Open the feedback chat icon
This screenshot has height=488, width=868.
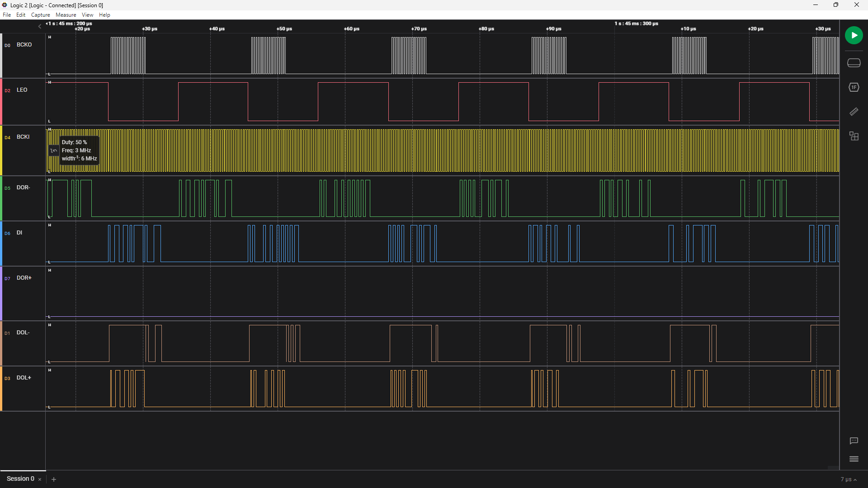(854, 441)
